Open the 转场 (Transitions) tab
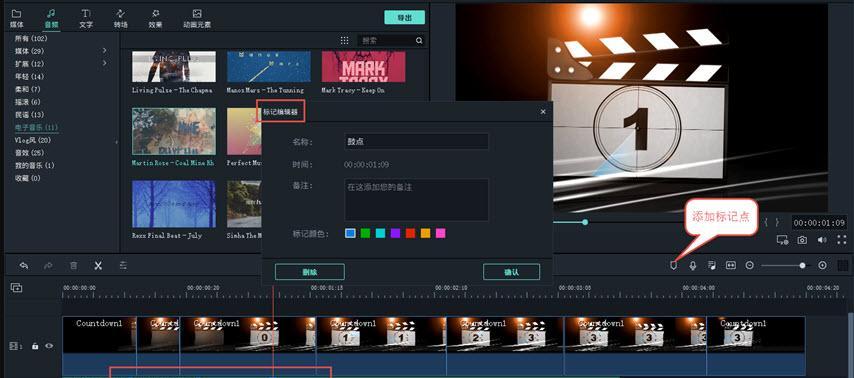Screen dimensions: 854x378 pyautogui.click(x=121, y=18)
